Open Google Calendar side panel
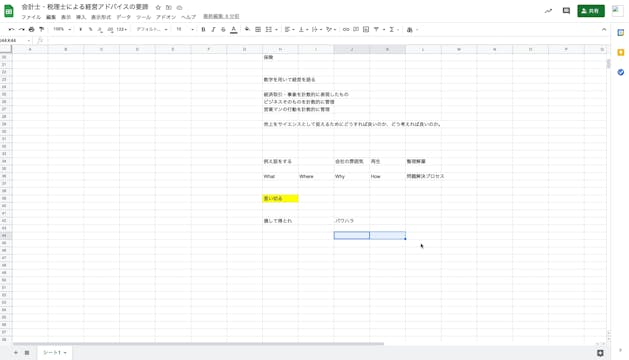 click(x=621, y=33)
